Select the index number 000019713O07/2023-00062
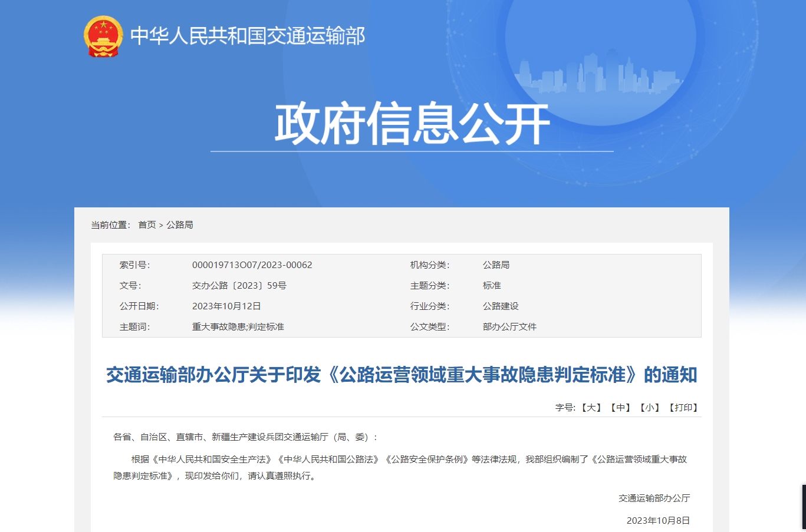The image size is (806, 532). click(x=252, y=265)
